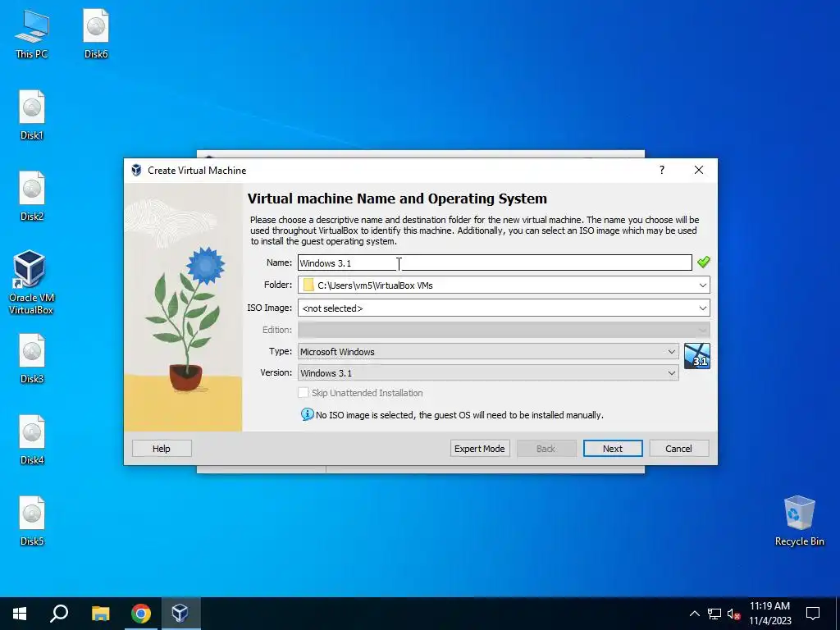
Task: Open taskbar search magnifier
Action: tap(59, 614)
